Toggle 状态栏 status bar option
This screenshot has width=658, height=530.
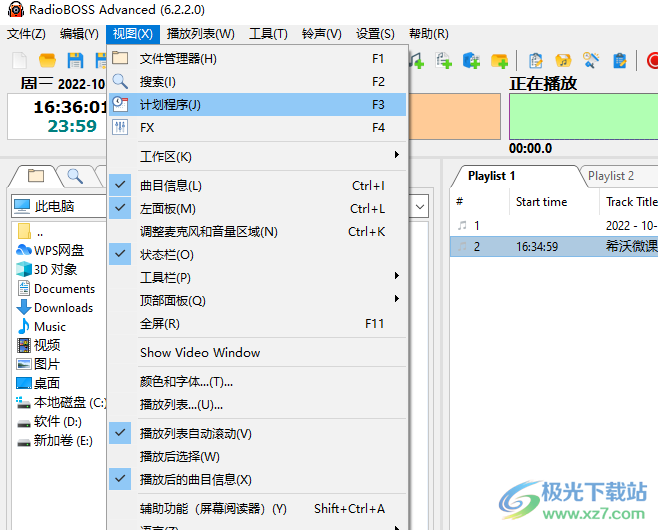pyautogui.click(x=257, y=254)
